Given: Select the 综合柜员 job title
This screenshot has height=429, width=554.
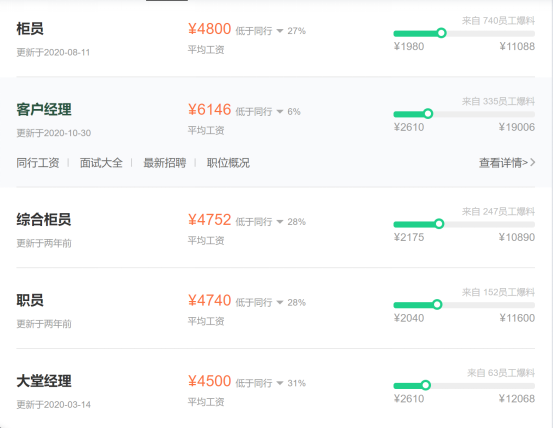Looking at the screenshot, I should pyautogui.click(x=44, y=220).
